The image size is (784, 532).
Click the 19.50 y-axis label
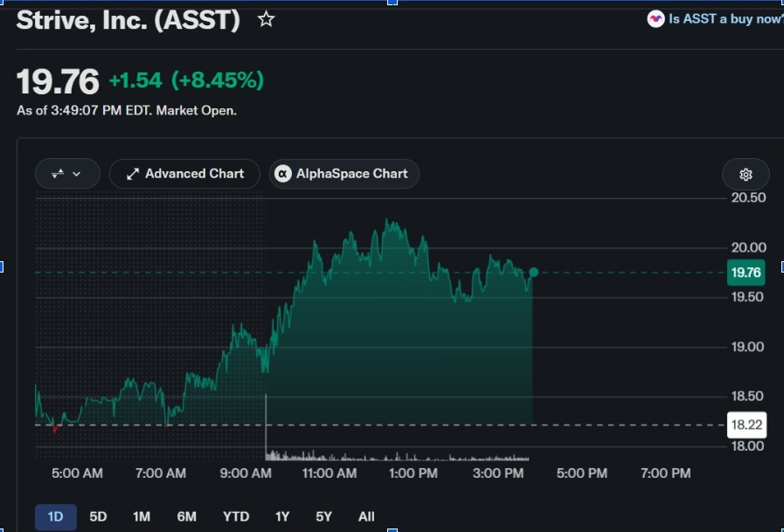(747, 297)
